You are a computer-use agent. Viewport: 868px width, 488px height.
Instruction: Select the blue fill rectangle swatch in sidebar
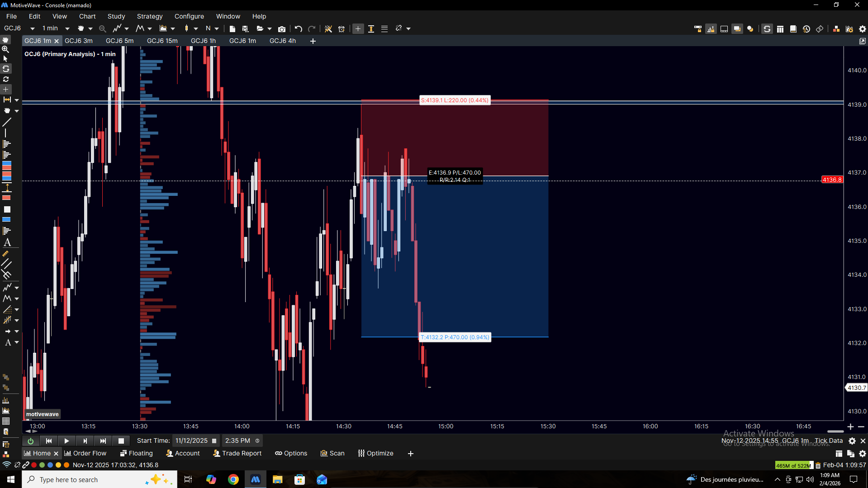click(x=7, y=220)
